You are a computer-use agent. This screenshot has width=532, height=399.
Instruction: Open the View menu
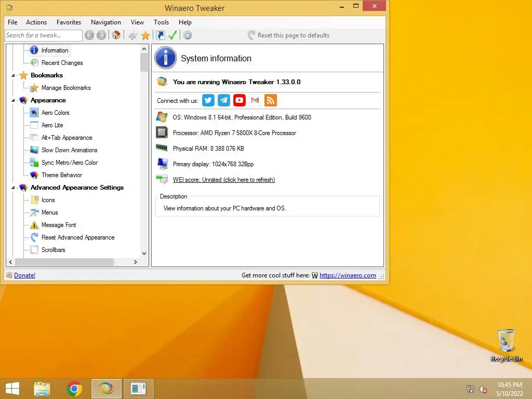(137, 22)
